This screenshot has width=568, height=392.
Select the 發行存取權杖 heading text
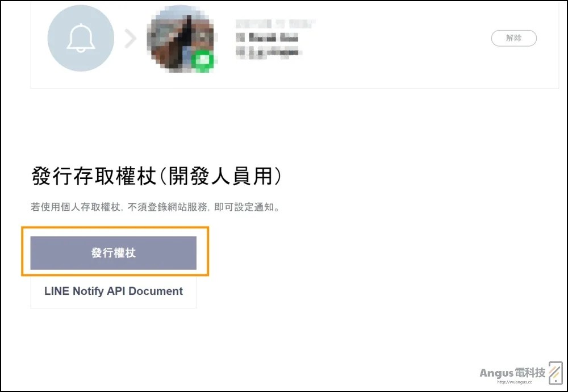pyautogui.click(x=94, y=176)
